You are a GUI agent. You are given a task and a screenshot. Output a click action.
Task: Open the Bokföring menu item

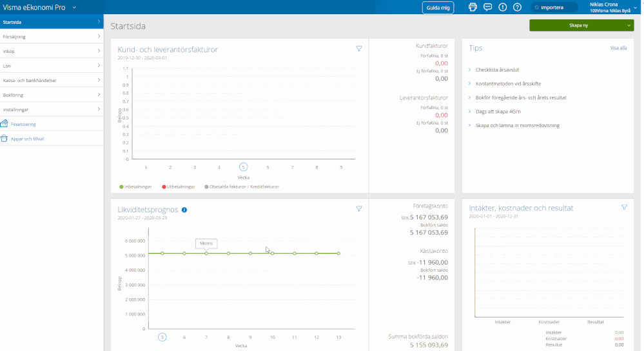tap(52, 95)
